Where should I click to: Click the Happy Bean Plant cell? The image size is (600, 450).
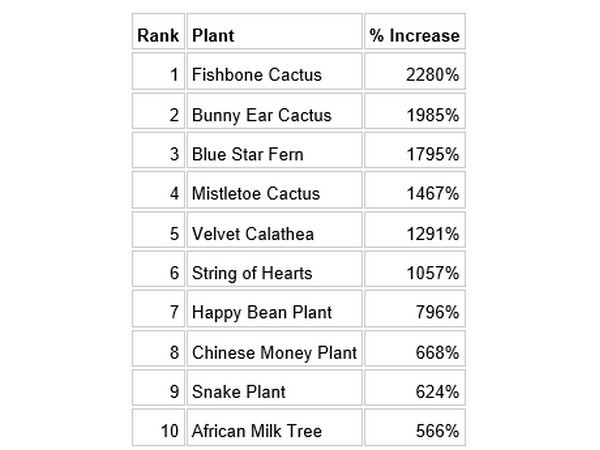[x=274, y=313]
